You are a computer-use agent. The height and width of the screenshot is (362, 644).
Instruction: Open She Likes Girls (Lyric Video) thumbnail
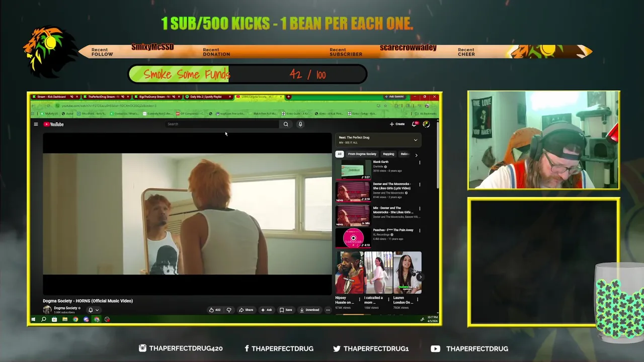click(x=353, y=192)
